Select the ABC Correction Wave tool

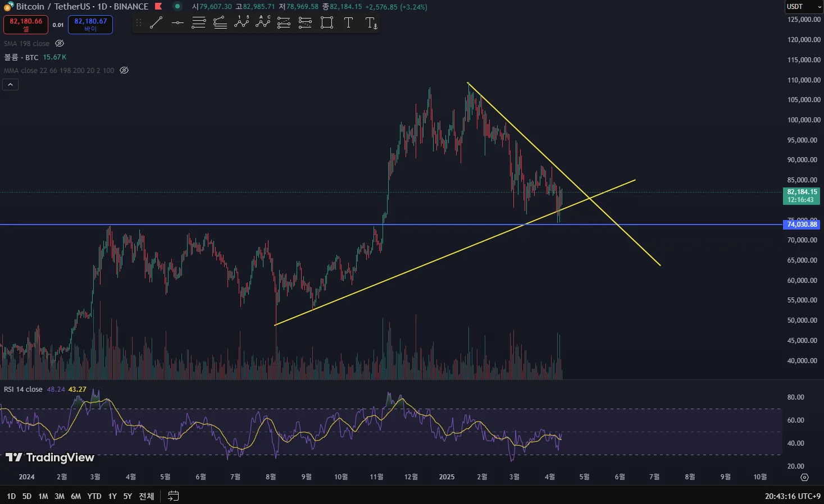click(x=263, y=23)
